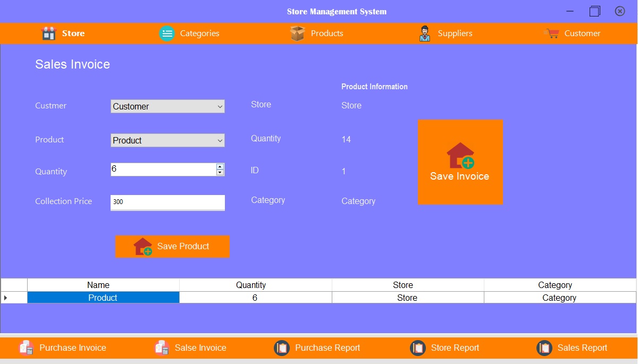Click the Customer shopping cart icon
638x364 pixels.
551,33
